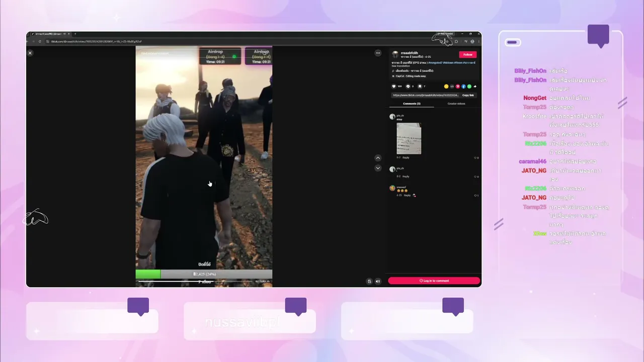
Task: Switch to the Creator videos tab
Action: point(456,104)
